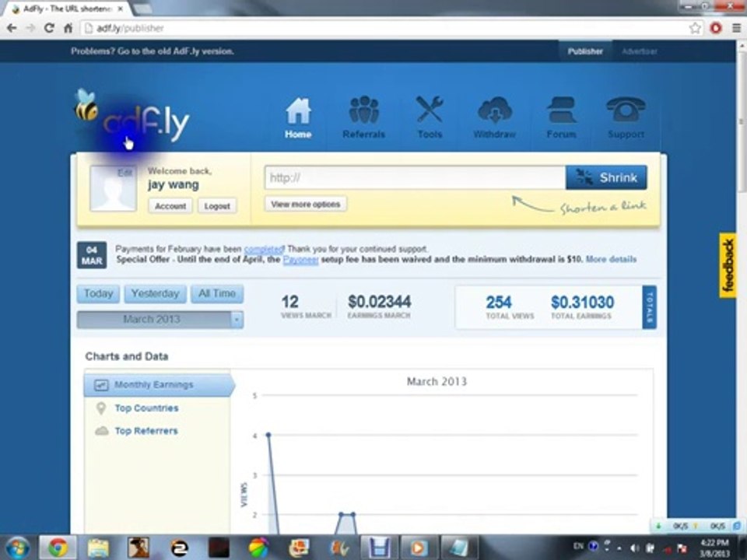Click the adf.ly bee logo
The height and width of the screenshot is (560, 747).
(x=132, y=117)
